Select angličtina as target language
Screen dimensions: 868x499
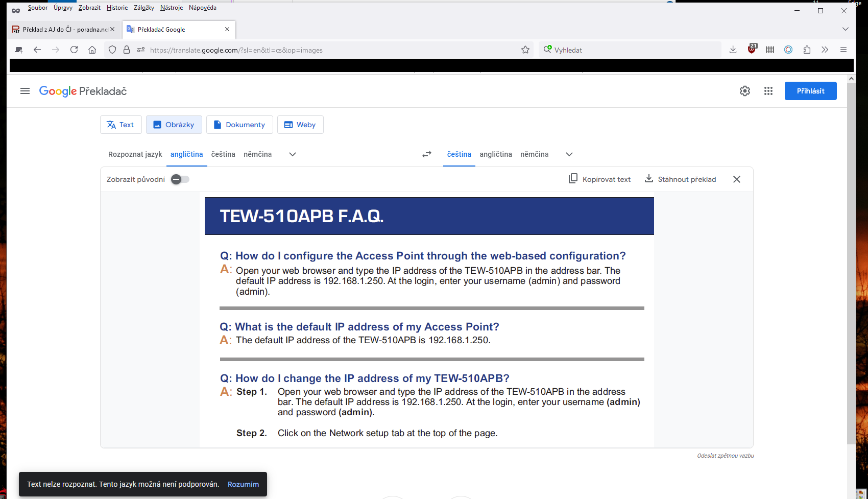496,154
